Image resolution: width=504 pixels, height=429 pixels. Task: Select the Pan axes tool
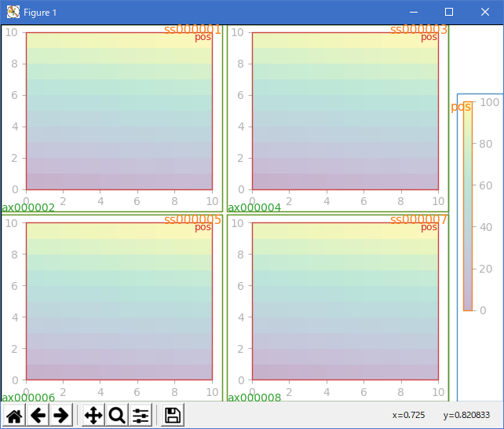point(93,415)
